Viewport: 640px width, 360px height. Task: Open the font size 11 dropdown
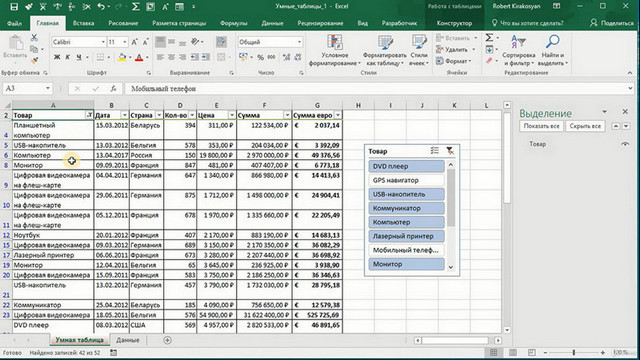[124, 42]
